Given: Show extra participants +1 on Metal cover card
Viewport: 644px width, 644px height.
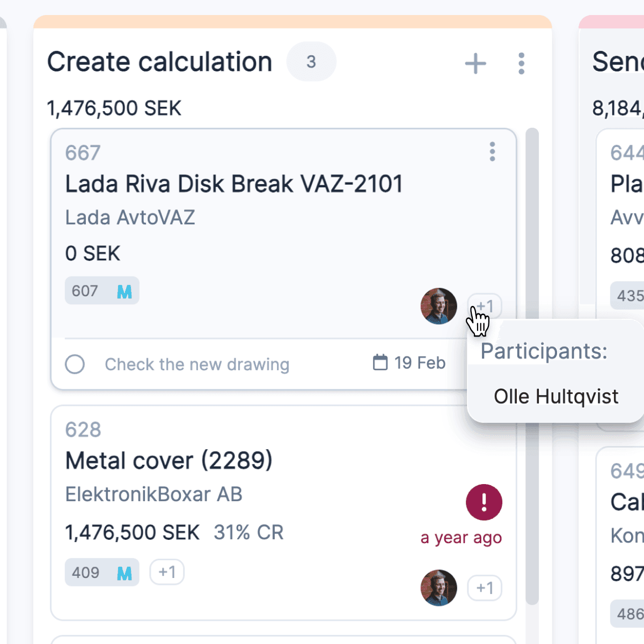Looking at the screenshot, I should pos(485,588).
